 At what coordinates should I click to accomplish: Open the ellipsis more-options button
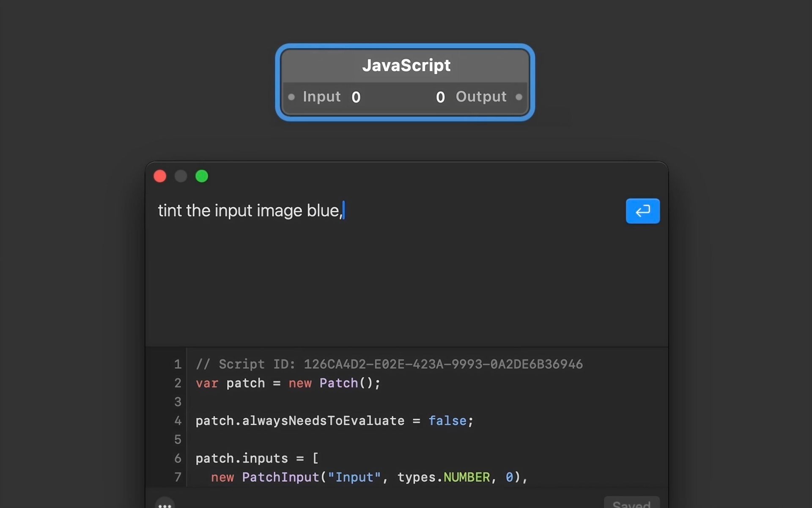(x=165, y=505)
